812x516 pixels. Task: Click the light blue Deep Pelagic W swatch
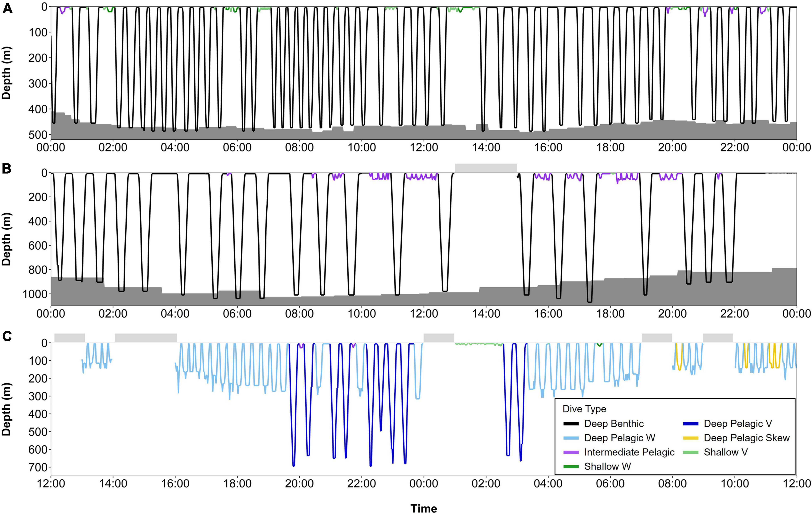(571, 438)
